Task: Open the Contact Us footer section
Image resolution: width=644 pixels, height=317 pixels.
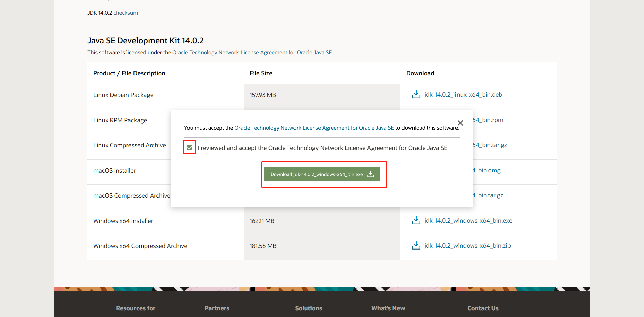Action: [483, 308]
